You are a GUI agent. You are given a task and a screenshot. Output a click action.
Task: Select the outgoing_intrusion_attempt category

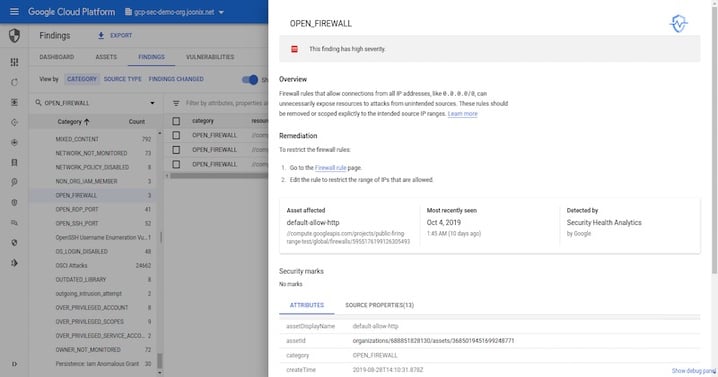coord(92,294)
